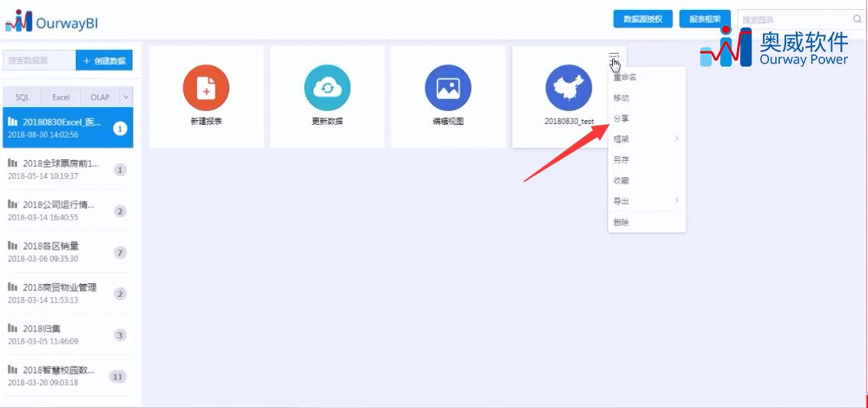This screenshot has width=868, height=408.
Task: Click the 编辑视图 label text
Action: 448,121
